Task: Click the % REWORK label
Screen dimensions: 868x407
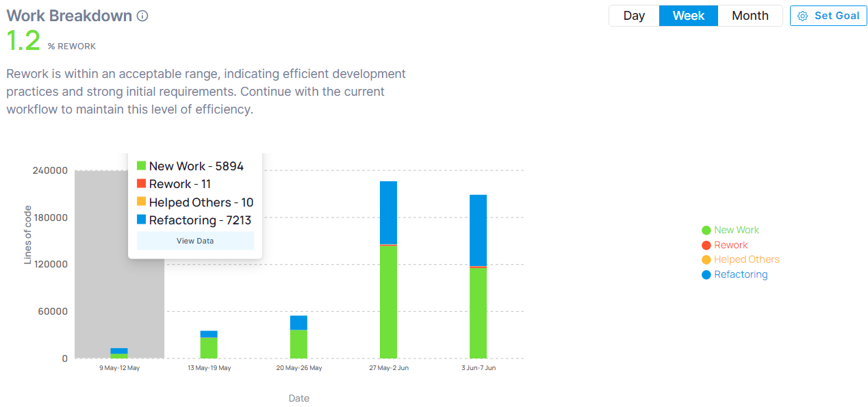Action: (72, 47)
